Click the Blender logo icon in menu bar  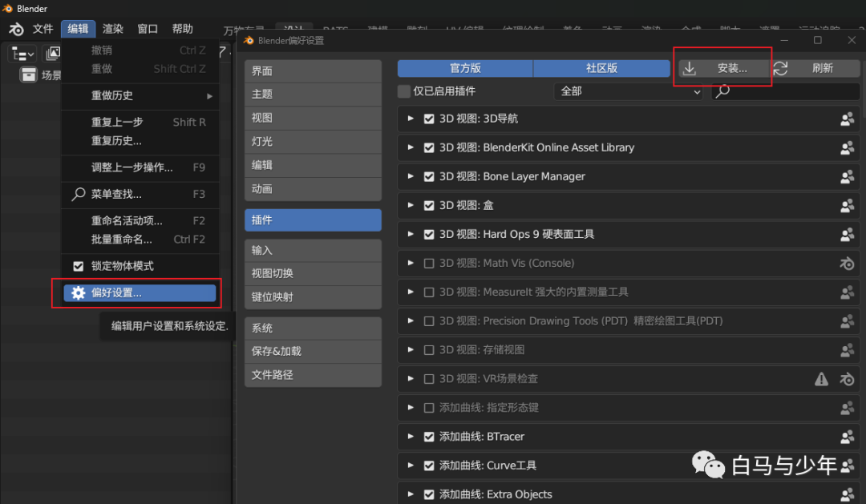(x=16, y=29)
